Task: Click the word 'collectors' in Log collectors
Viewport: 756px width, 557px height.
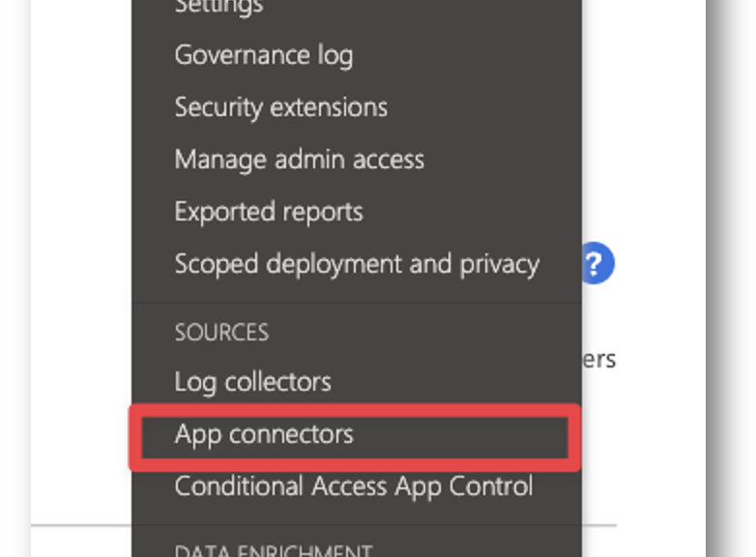Action: click(278, 382)
